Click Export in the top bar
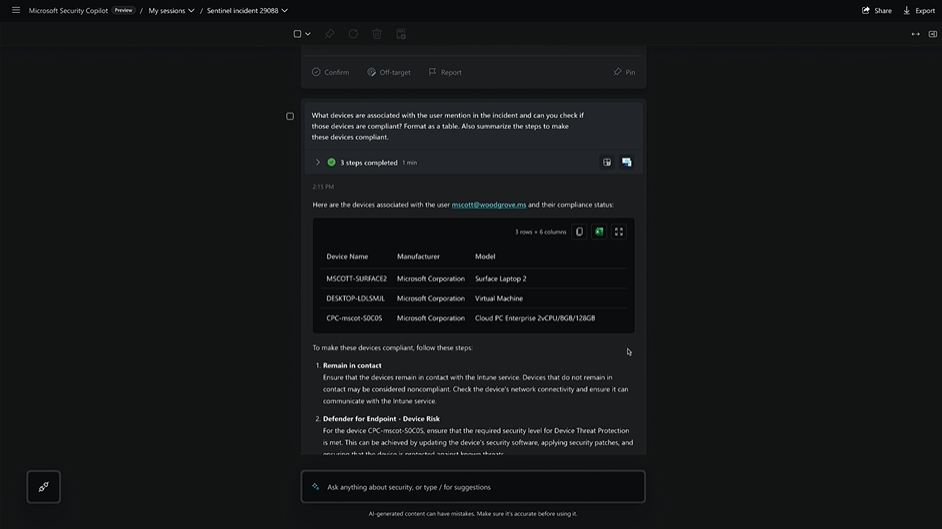 919,10
